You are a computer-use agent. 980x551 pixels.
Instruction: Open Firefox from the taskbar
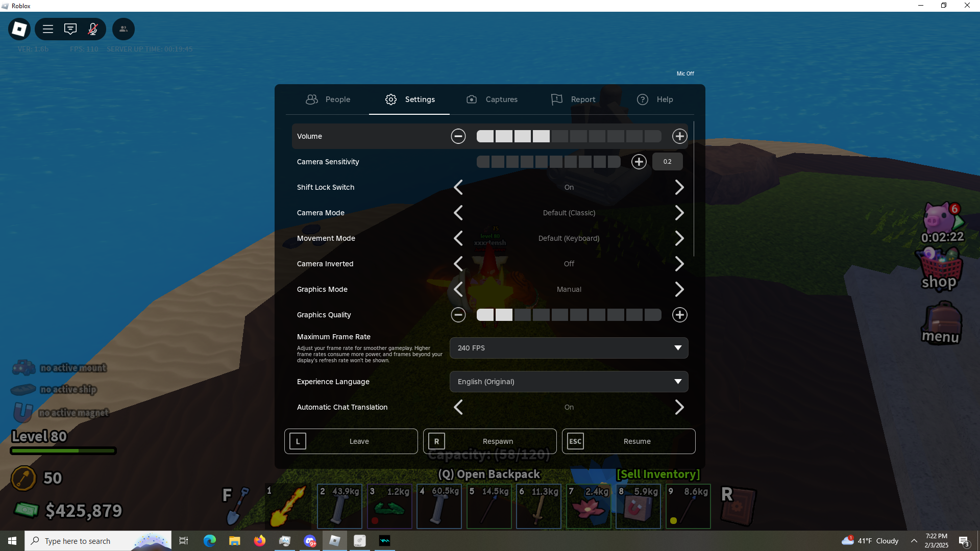[x=260, y=541]
